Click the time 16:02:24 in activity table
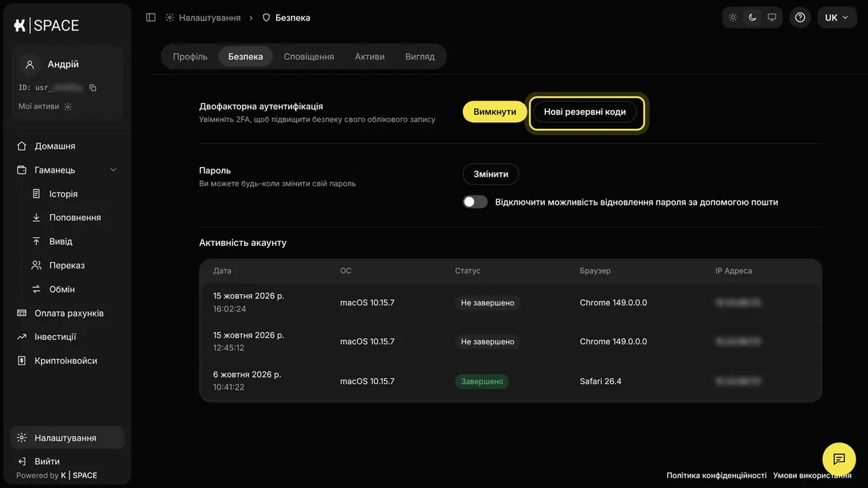868x488 pixels. pyautogui.click(x=229, y=309)
